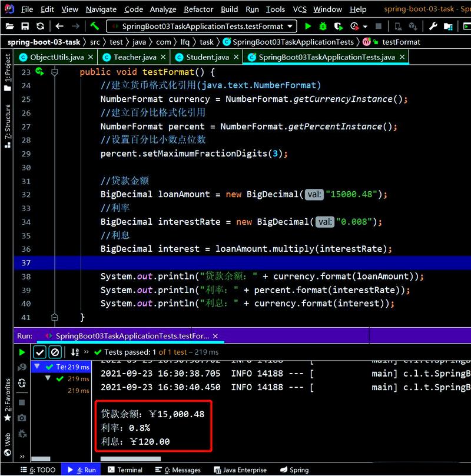
Task: Fold the testFormat method at line 23
Action: 55,72
